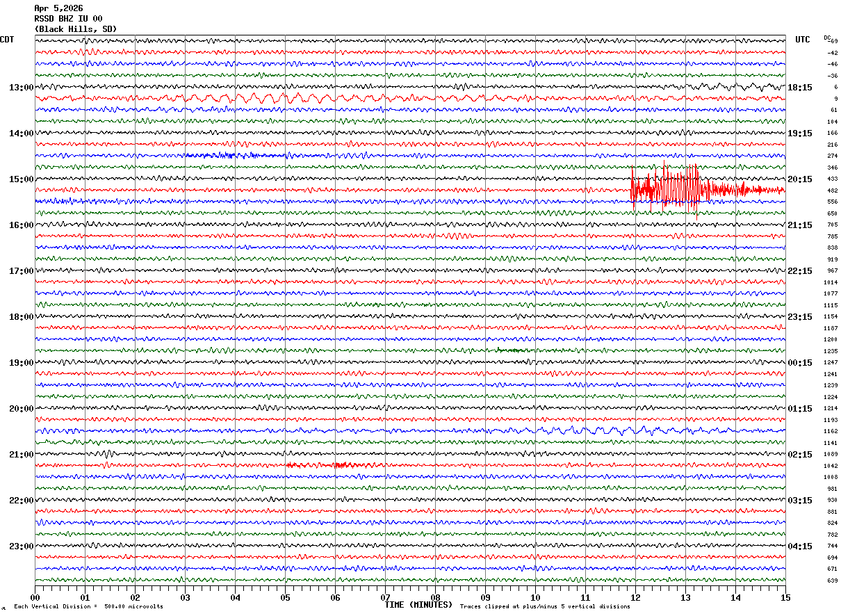Click the DC offset value 482
The height and width of the screenshot is (616, 841).
click(833, 191)
